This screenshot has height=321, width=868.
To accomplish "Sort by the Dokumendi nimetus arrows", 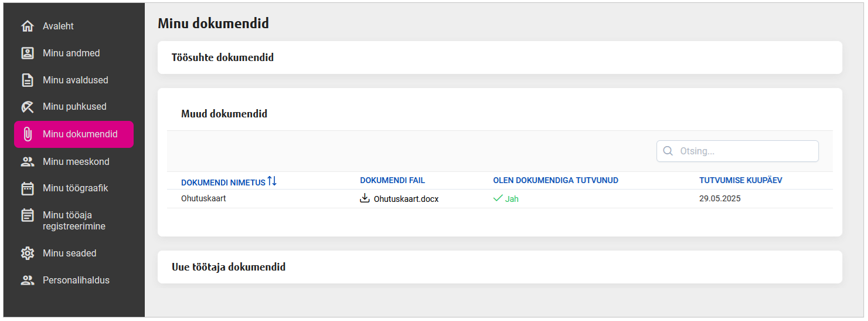I will [272, 181].
